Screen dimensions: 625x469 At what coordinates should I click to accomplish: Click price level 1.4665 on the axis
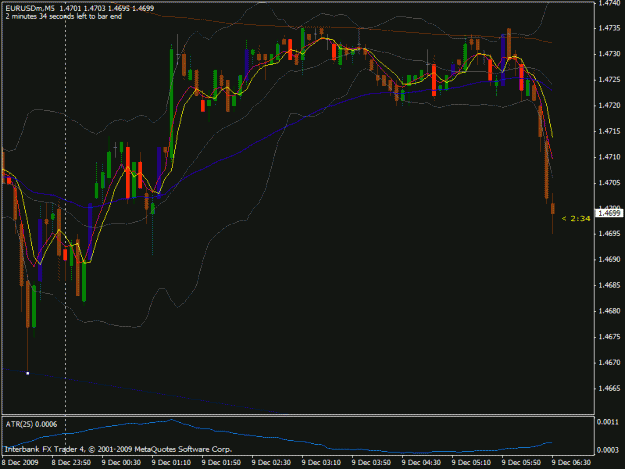pyautogui.click(x=609, y=389)
